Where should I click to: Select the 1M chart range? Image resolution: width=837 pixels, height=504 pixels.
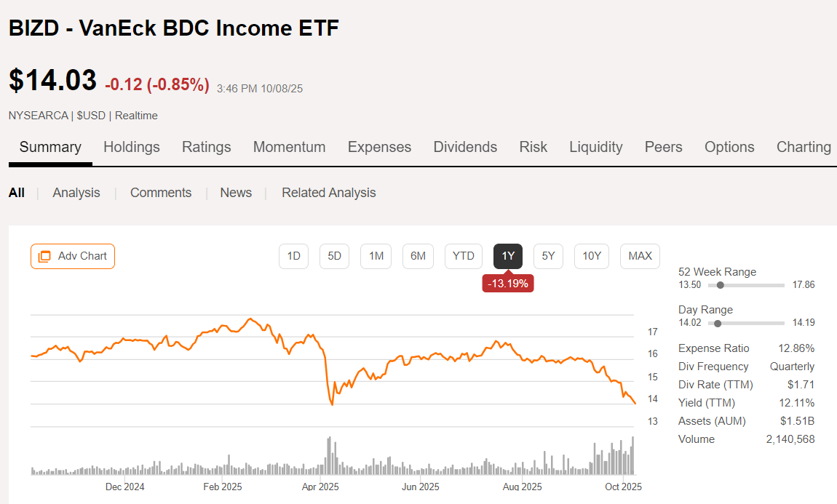pyautogui.click(x=376, y=256)
